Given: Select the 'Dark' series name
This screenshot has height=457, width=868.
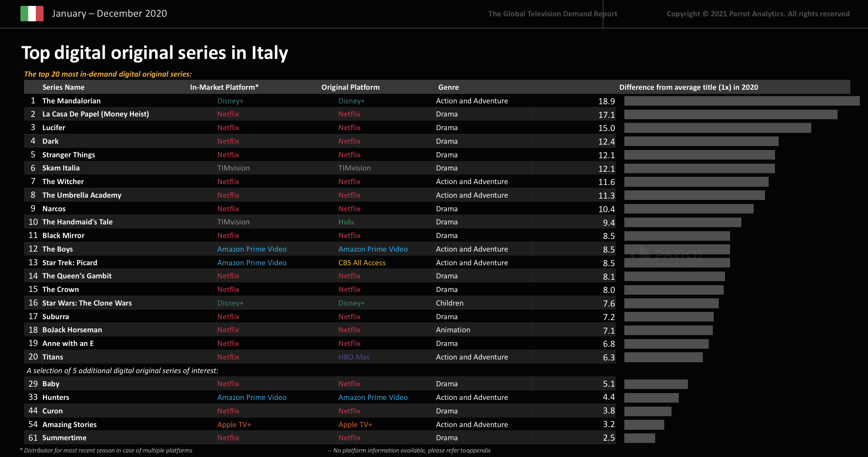Looking at the screenshot, I should pos(50,141).
